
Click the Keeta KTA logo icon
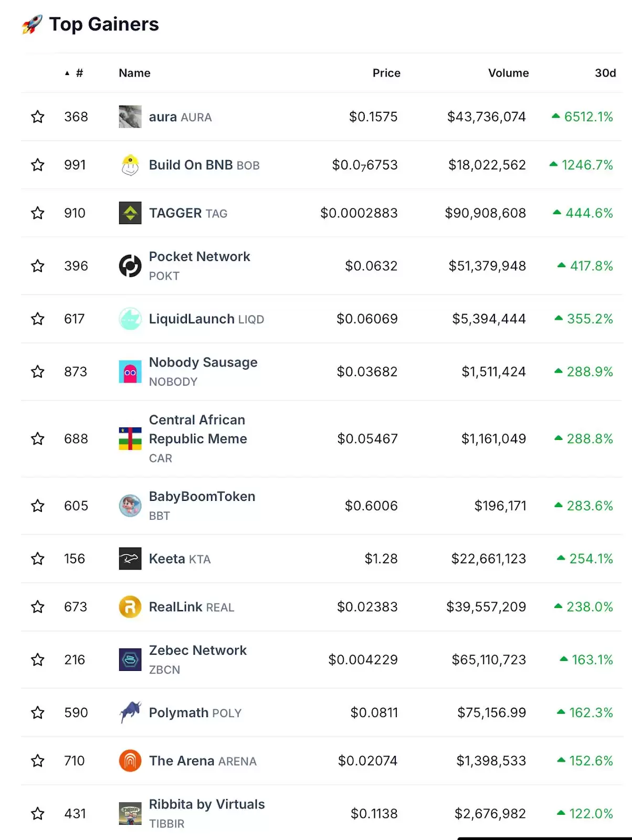click(130, 559)
